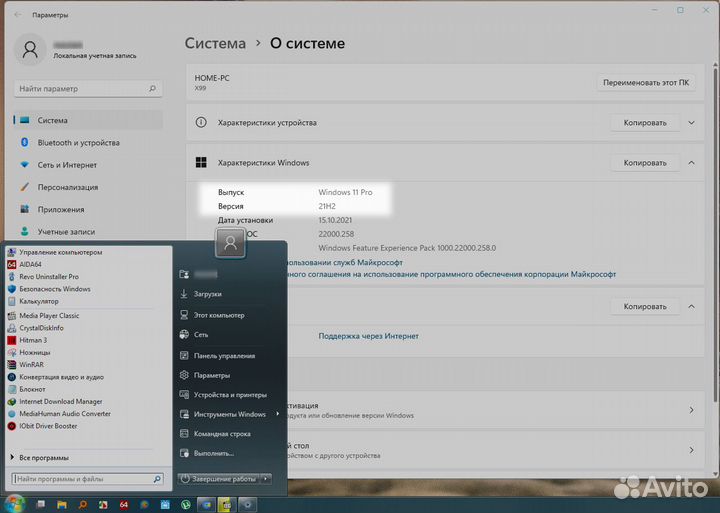The width and height of the screenshot is (720, 513).
Task: Collapse Характеристики Windows section chevron
Action: click(x=691, y=163)
